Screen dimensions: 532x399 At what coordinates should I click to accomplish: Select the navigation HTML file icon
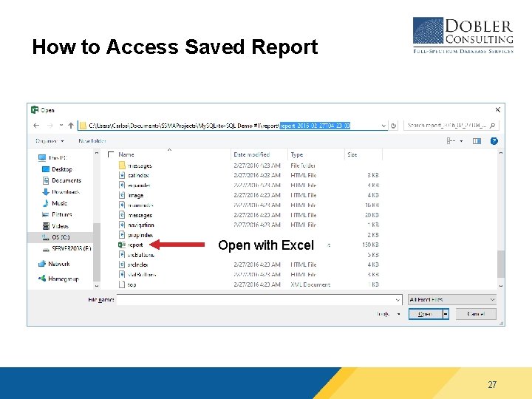[122, 225]
